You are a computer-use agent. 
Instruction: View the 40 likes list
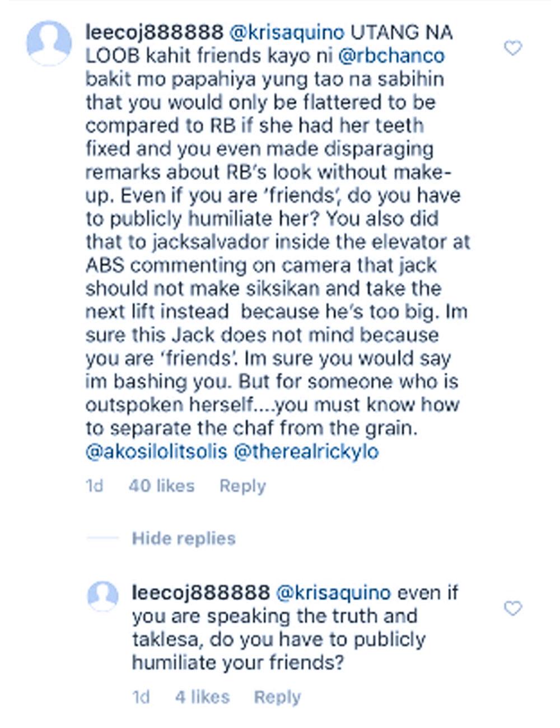tap(161, 486)
